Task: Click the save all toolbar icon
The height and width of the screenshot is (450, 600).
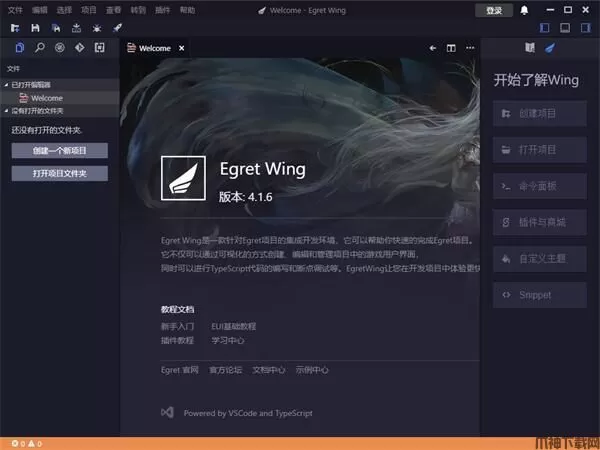Action: point(56,28)
